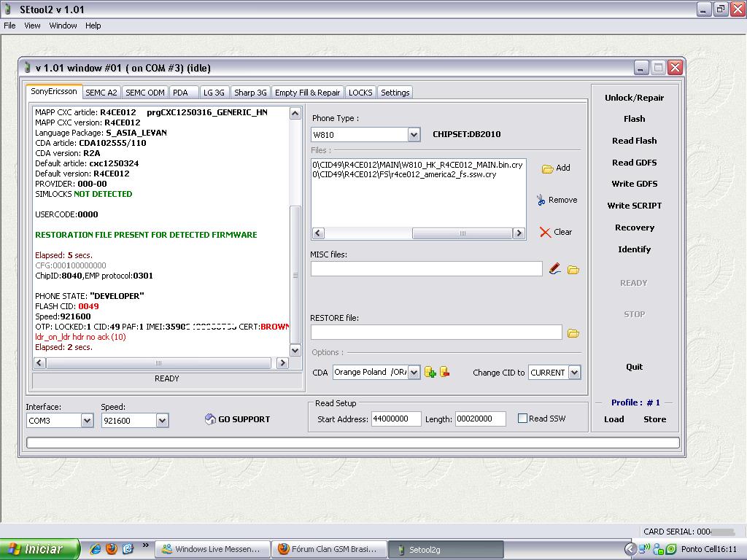Click the Read GDFS button

634,163
